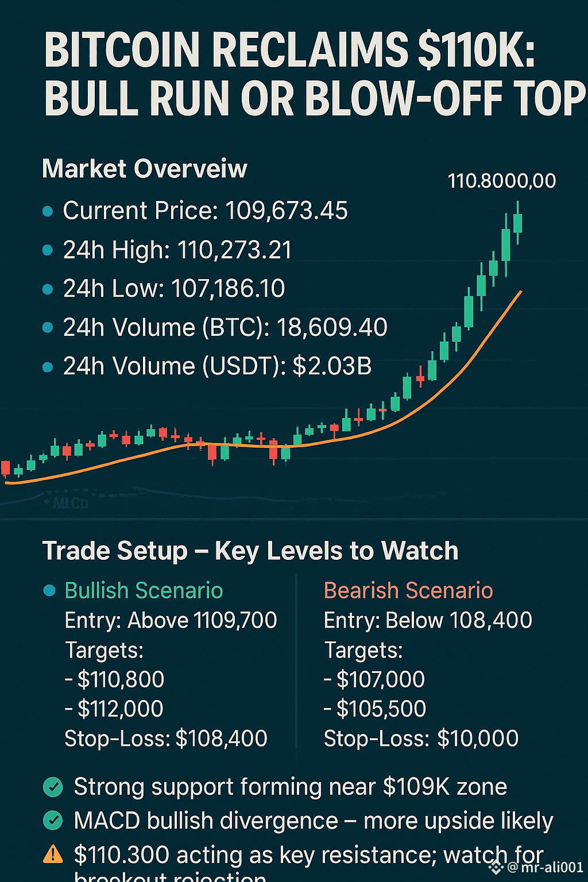Click the teal bullet beside 24h Volume (USDT)

tap(48, 367)
